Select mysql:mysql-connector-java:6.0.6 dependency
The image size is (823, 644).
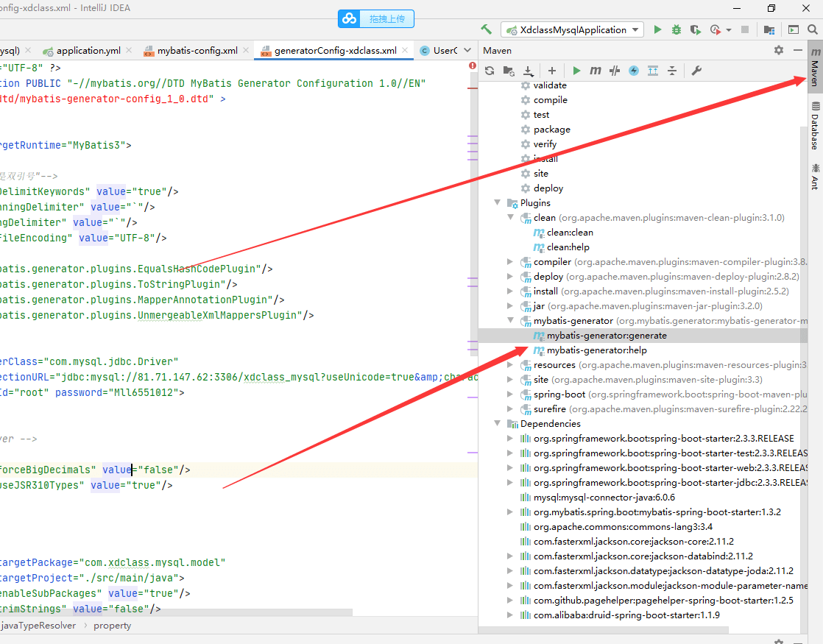point(604,497)
